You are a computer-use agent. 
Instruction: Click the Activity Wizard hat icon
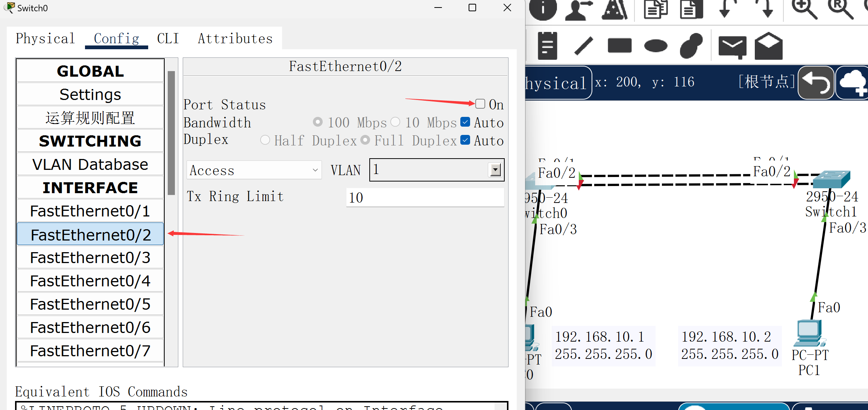pos(615,9)
